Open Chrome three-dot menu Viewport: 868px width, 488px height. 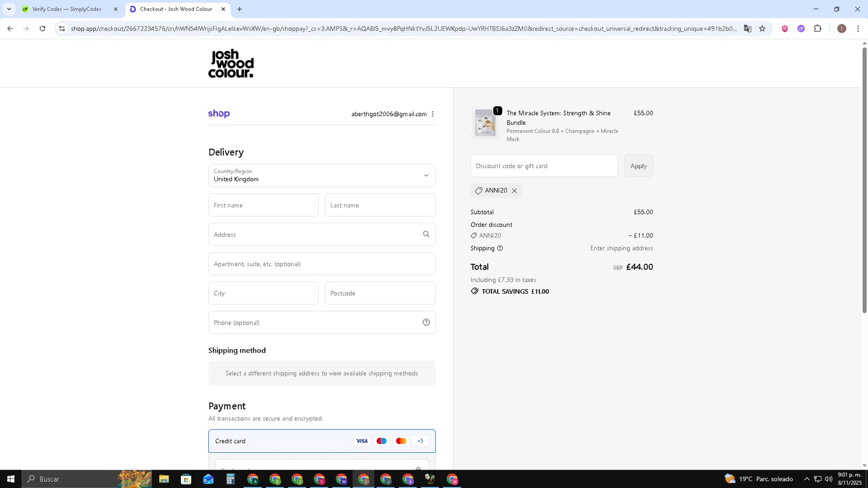[858, 28]
